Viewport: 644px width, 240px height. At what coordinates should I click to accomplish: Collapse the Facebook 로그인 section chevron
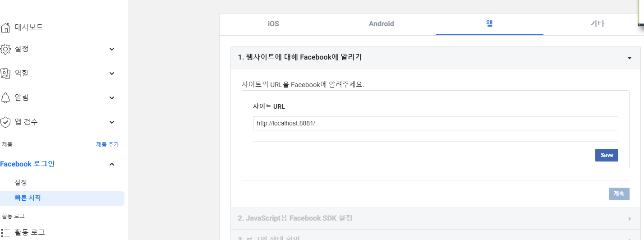(112, 164)
